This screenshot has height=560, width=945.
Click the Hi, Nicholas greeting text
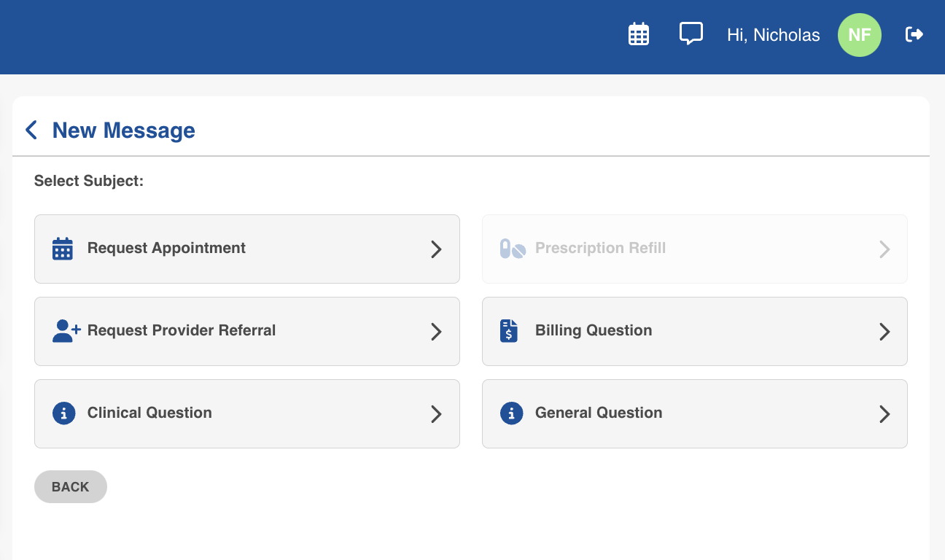pos(773,35)
